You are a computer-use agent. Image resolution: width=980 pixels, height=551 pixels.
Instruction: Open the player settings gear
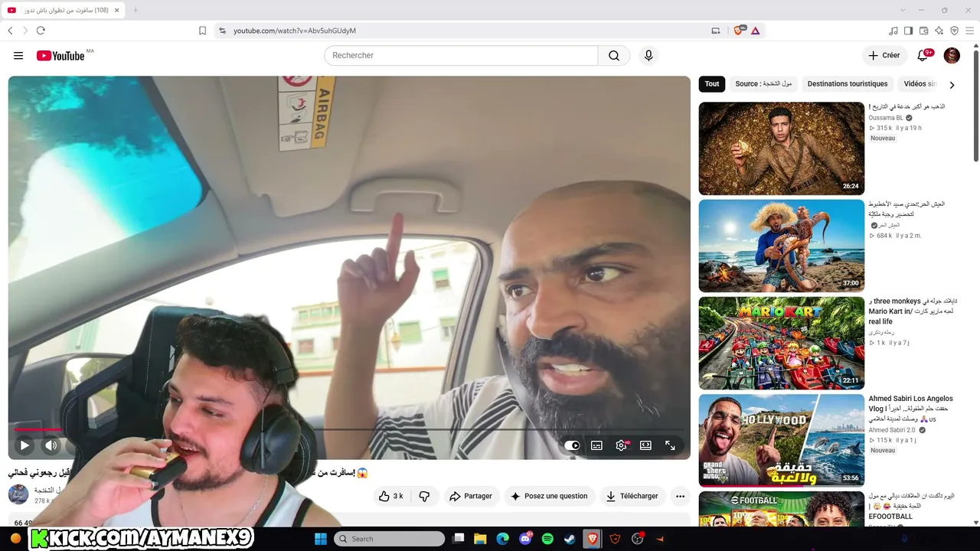click(621, 445)
